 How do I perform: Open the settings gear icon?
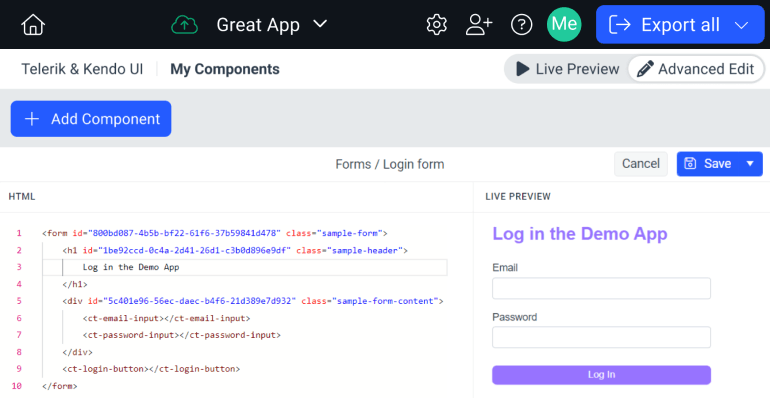click(x=437, y=25)
